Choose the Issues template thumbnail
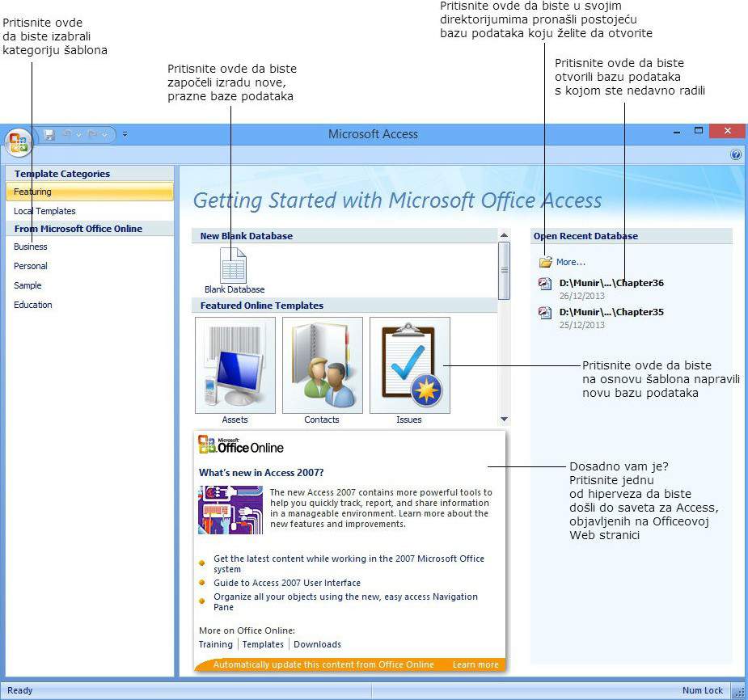This screenshot has width=748, height=700. click(410, 365)
